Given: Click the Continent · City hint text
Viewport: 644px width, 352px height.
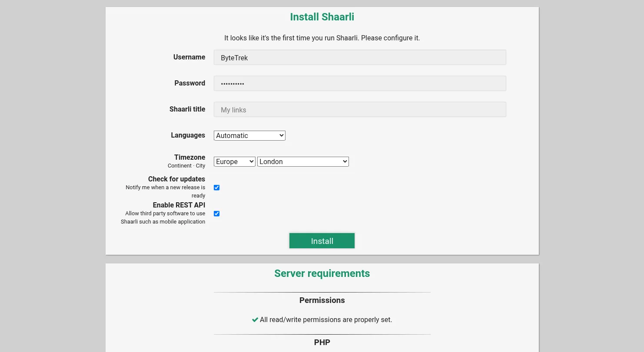Looking at the screenshot, I should point(186,165).
